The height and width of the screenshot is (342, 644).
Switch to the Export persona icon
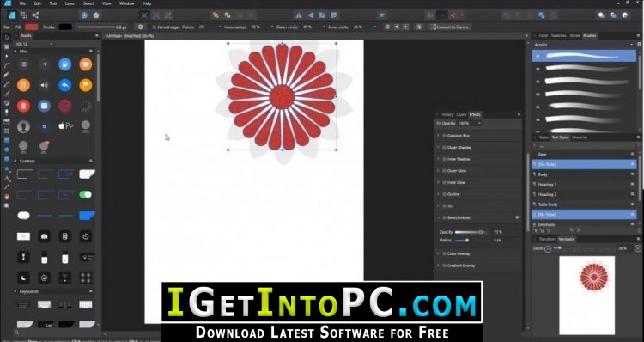click(x=35, y=15)
